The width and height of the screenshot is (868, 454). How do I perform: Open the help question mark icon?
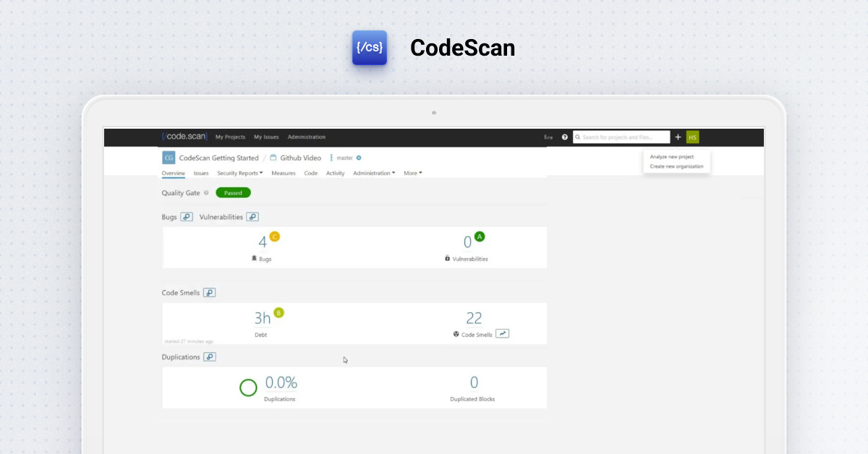coord(565,137)
